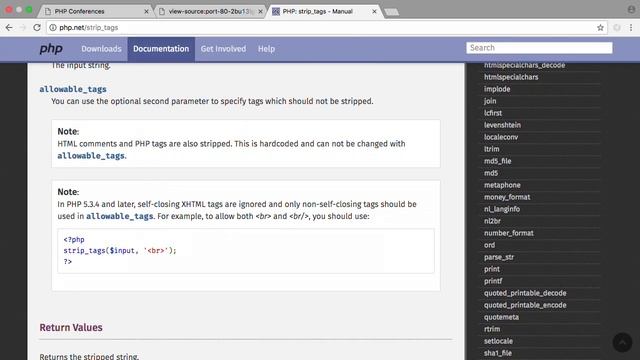This screenshot has width=640, height=360.
Task: Open the md5_file sidebar link
Action: pyautogui.click(x=498, y=161)
